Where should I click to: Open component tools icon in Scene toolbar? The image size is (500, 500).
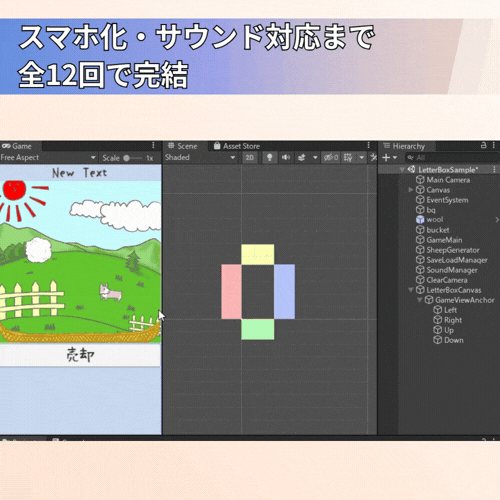click(374, 157)
